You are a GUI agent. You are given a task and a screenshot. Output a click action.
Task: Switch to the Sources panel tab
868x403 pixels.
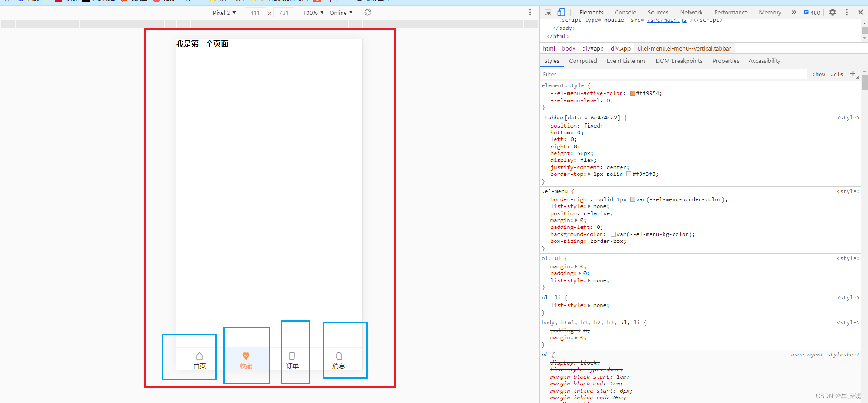pyautogui.click(x=658, y=13)
